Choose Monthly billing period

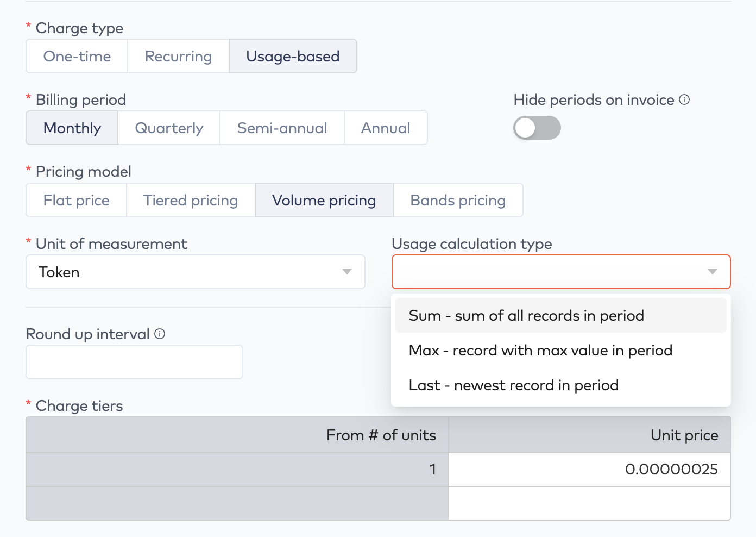coord(72,128)
